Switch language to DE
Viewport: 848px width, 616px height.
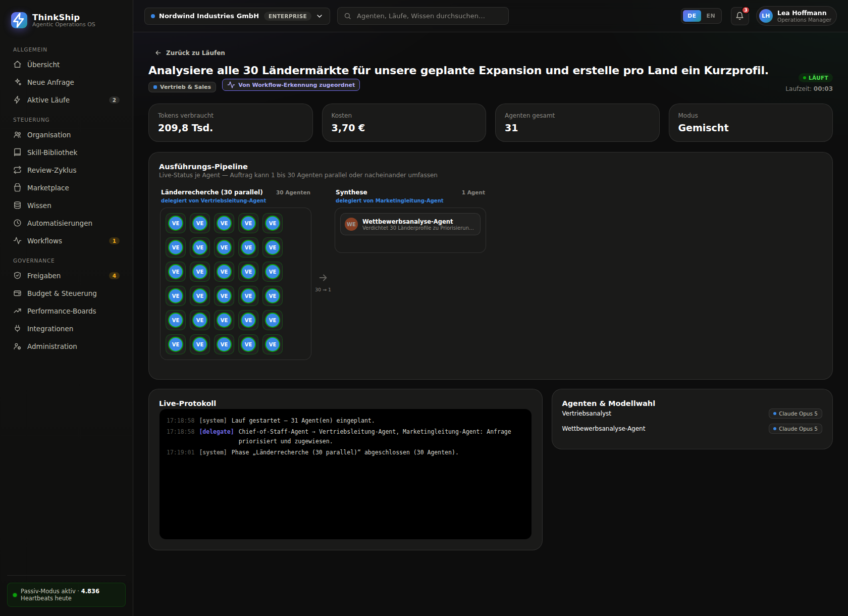tap(692, 16)
